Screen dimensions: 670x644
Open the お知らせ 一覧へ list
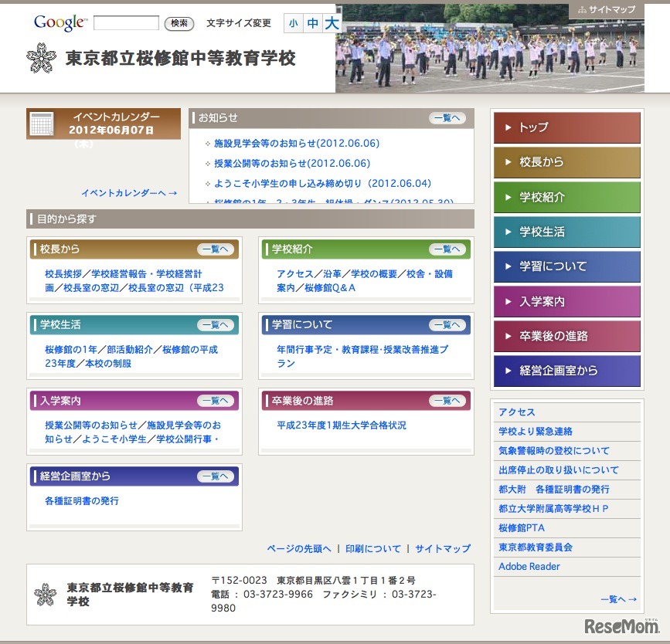point(447,117)
